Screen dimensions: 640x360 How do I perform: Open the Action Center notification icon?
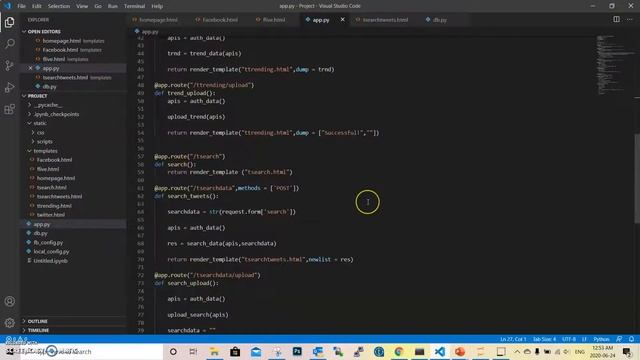(x=627, y=351)
